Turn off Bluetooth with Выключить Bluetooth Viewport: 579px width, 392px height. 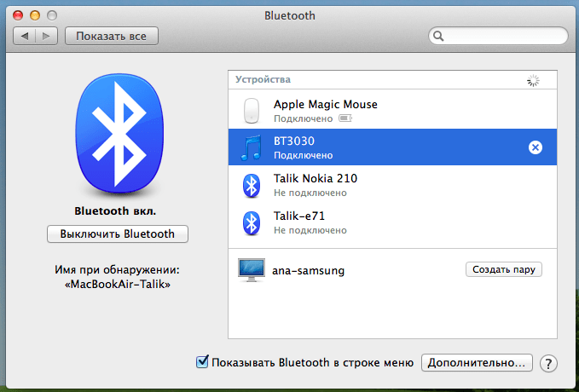pos(118,234)
